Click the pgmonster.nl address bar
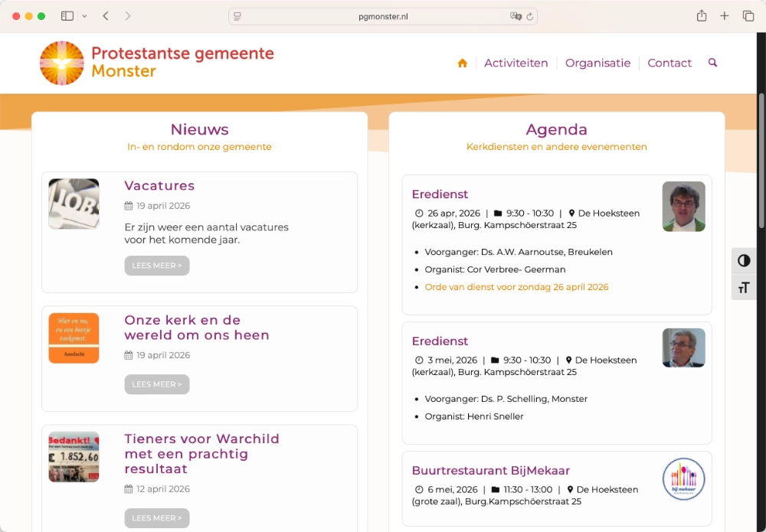Screen dimensions: 766x532 point(383,15)
